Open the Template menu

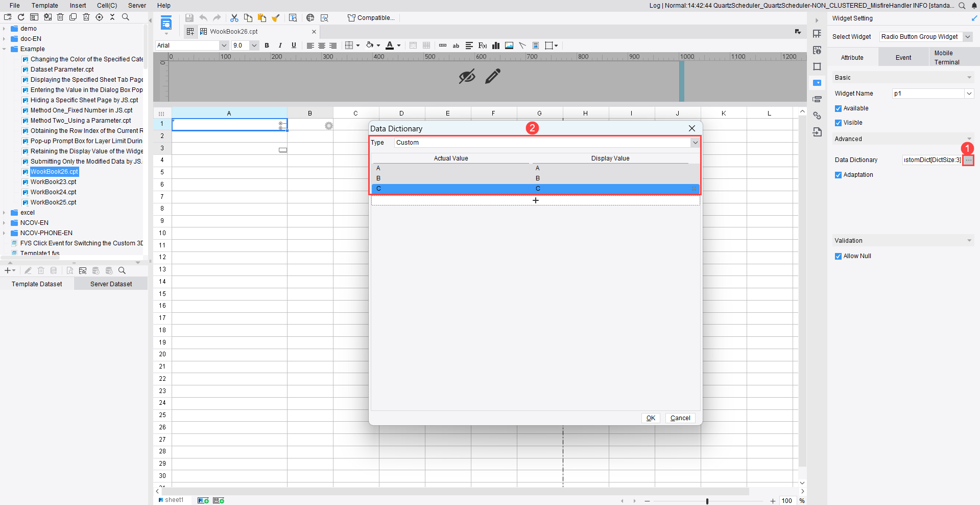click(x=45, y=6)
